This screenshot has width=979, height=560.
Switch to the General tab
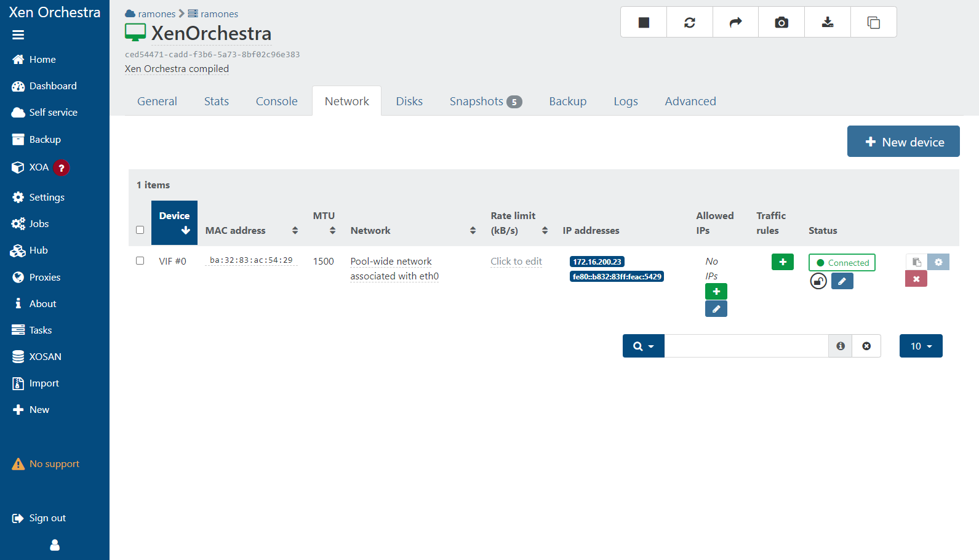(x=157, y=101)
